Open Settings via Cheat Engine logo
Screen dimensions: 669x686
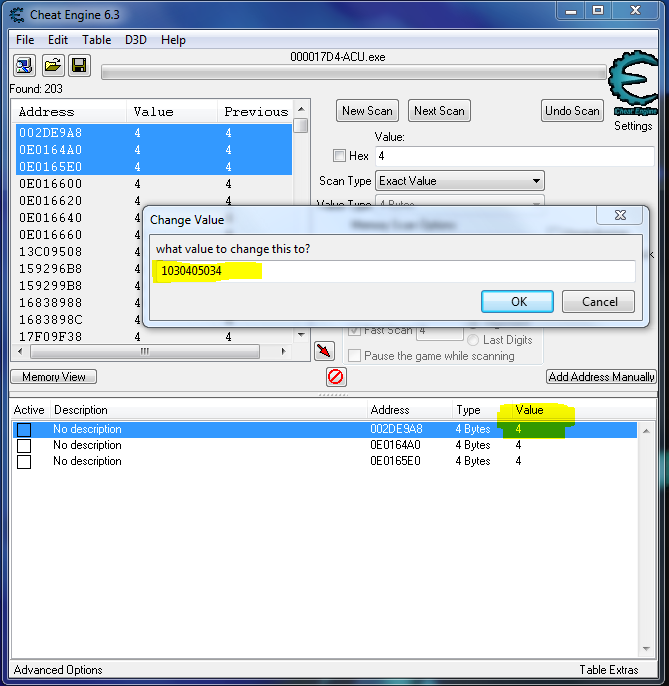[633, 82]
